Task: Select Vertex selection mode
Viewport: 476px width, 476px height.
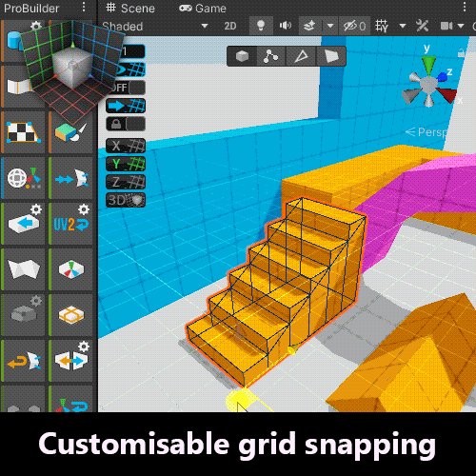Action: 270,56
